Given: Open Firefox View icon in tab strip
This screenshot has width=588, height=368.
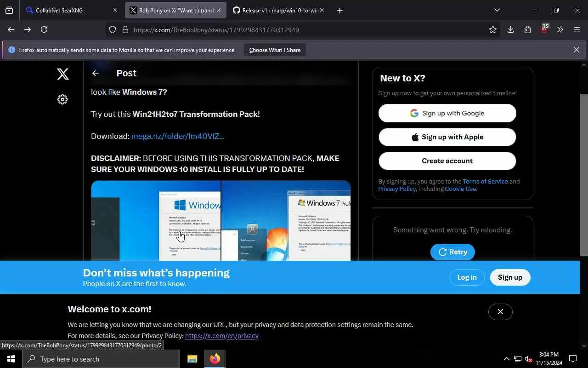Looking at the screenshot, I should (x=9, y=10).
